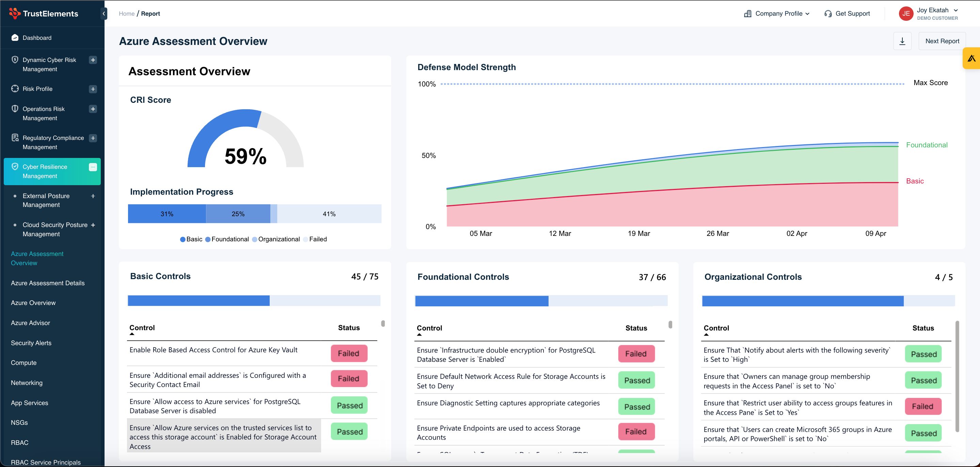Open the yellow floating widget icon
980x467 pixels.
971,58
